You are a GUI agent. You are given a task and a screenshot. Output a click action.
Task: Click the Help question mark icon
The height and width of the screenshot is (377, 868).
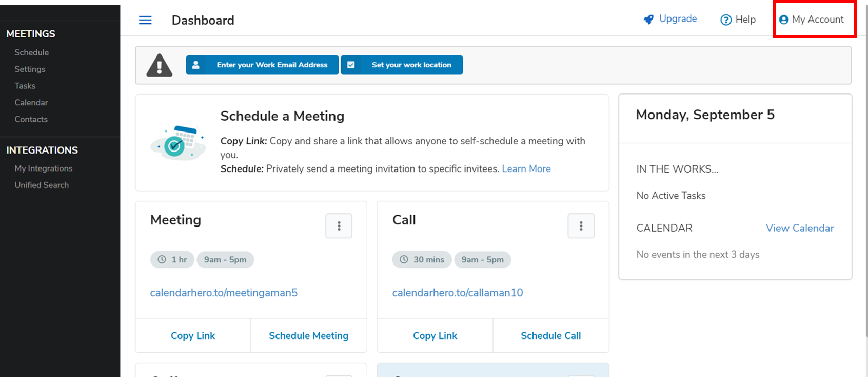point(726,20)
